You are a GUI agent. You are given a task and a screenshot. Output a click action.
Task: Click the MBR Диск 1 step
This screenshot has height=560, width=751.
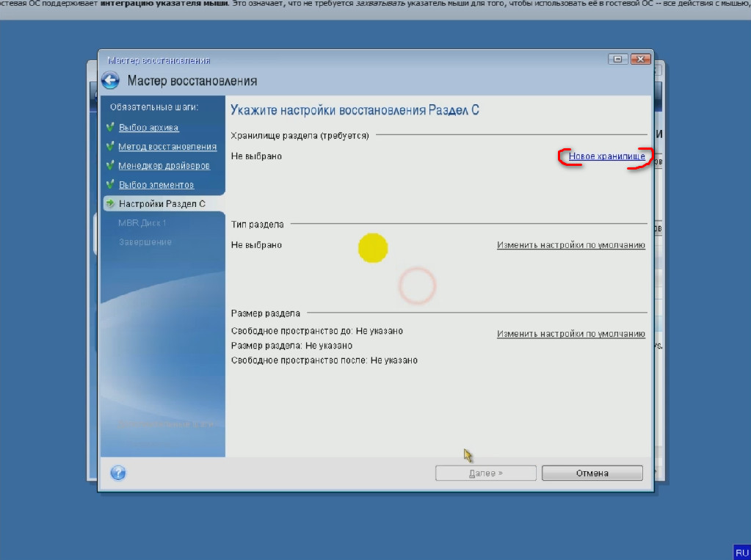[142, 222]
